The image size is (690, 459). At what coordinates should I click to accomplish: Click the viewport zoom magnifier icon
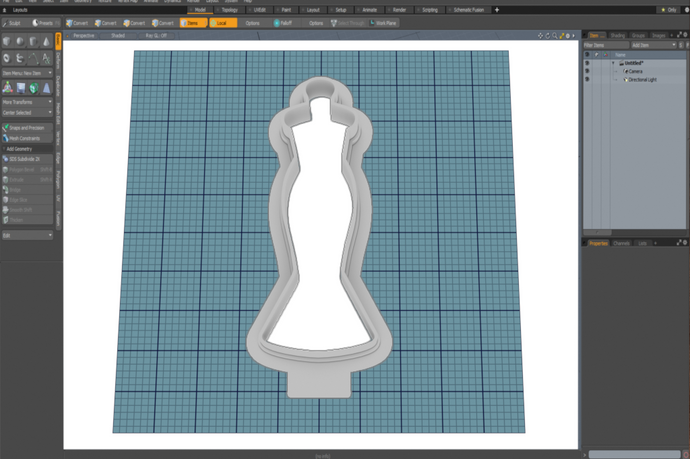[x=554, y=36]
